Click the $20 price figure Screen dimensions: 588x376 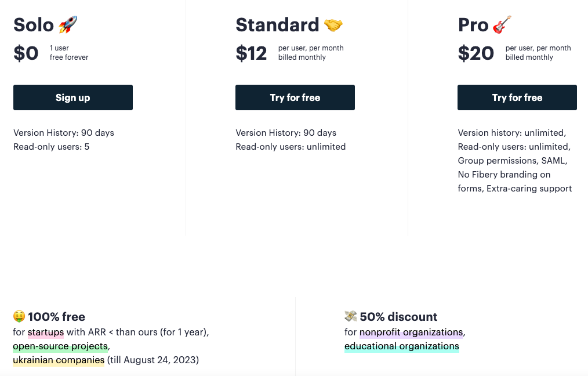[x=476, y=53]
